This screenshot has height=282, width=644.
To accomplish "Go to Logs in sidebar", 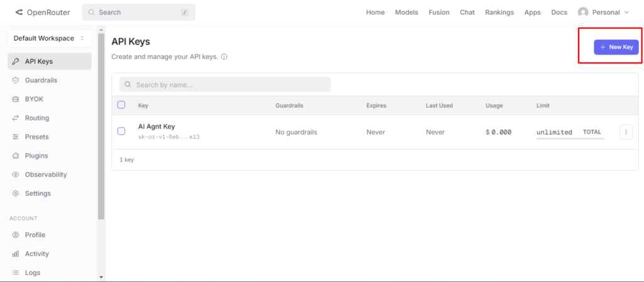I will point(49,273).
